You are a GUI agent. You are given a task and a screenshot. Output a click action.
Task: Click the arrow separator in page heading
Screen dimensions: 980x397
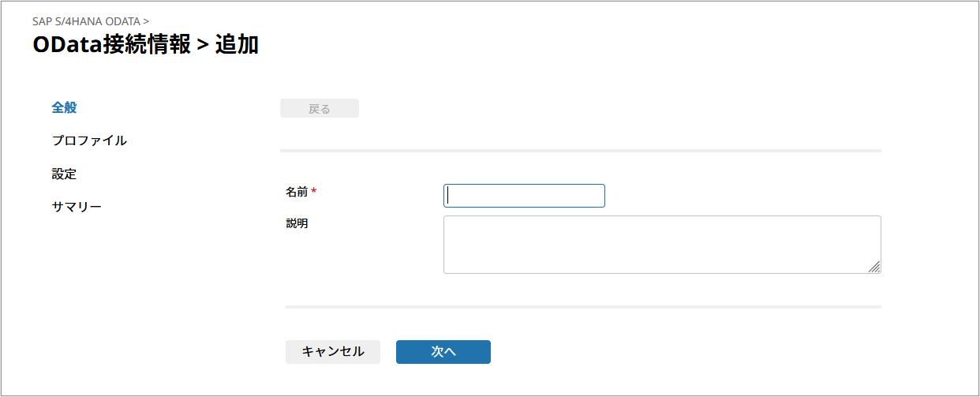pos(203,46)
